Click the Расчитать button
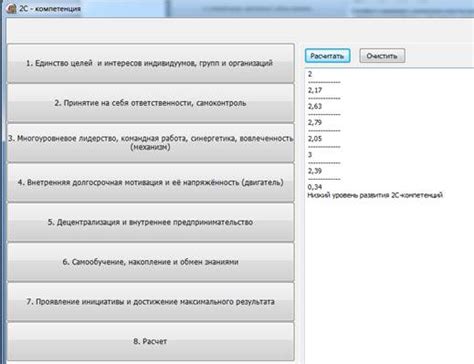Viewport: 474px width, 364px height. pyautogui.click(x=327, y=56)
